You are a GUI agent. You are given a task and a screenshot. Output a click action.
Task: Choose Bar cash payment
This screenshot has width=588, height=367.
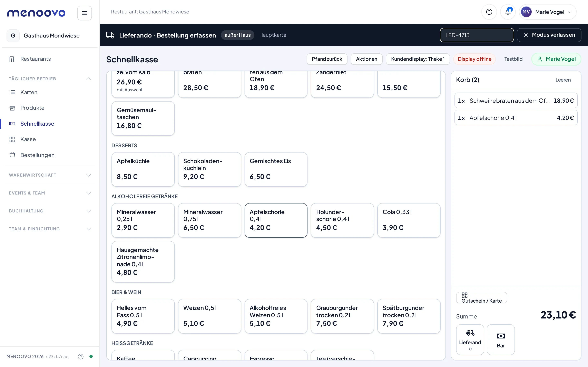[501, 339]
